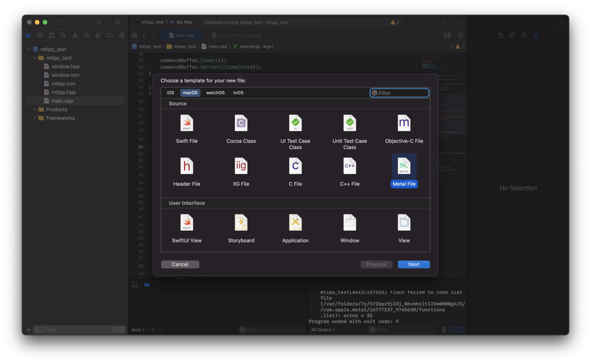Show the History inspector clock icon
The width and height of the screenshot is (591, 364).
pyautogui.click(x=512, y=35)
